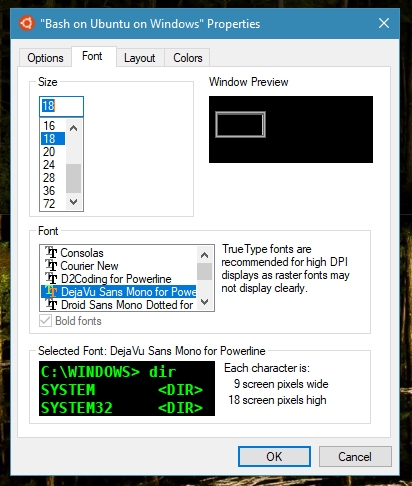The height and width of the screenshot is (486, 412).
Task: Choose D2Coding for Powerline font
Action: (x=118, y=279)
